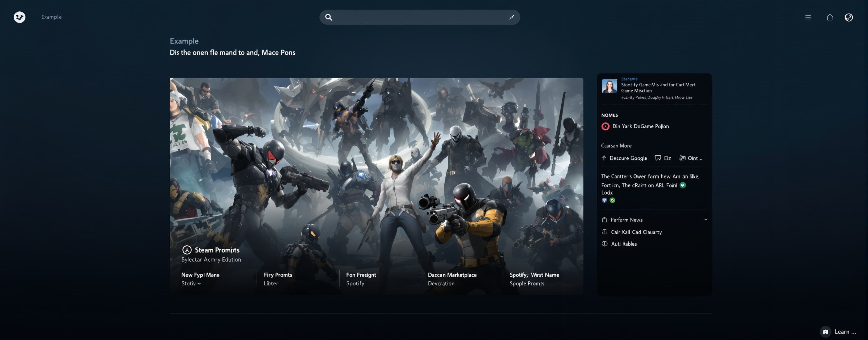Screen dimensions: 868x340
Task: Open the Example label in the header
Action: (51, 17)
